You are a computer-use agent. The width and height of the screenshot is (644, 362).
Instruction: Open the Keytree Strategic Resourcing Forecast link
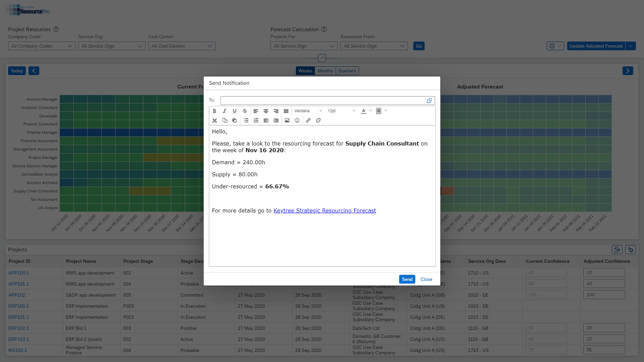click(324, 211)
